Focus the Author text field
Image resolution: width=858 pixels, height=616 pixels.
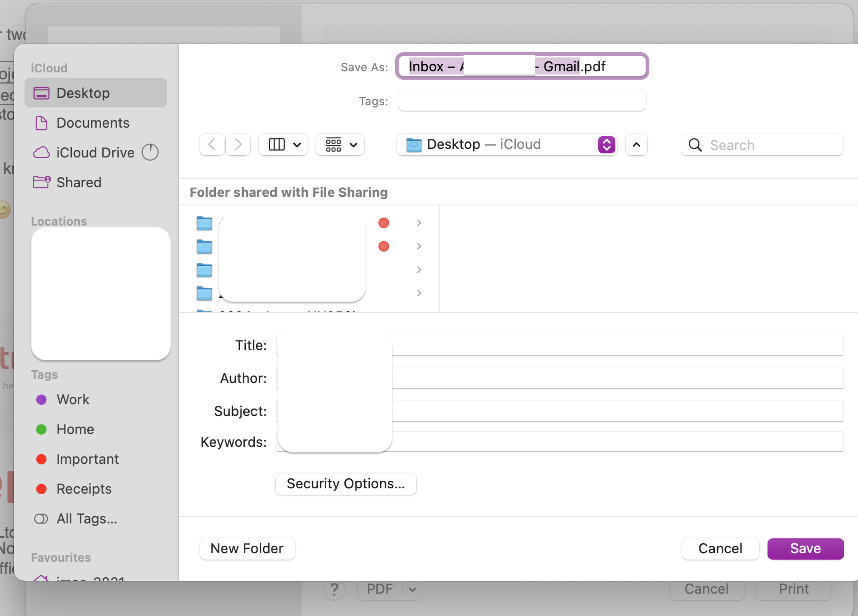(560, 378)
